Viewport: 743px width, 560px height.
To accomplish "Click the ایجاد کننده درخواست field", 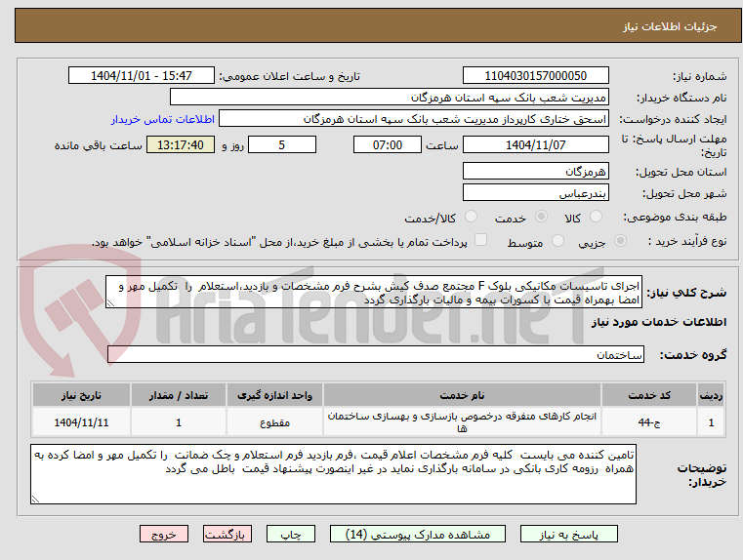I will pos(414,119).
